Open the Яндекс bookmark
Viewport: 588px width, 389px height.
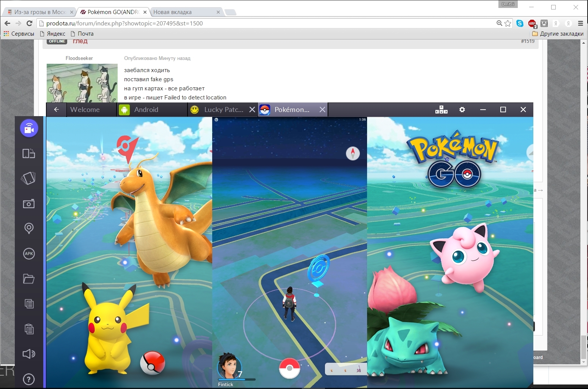pos(53,34)
